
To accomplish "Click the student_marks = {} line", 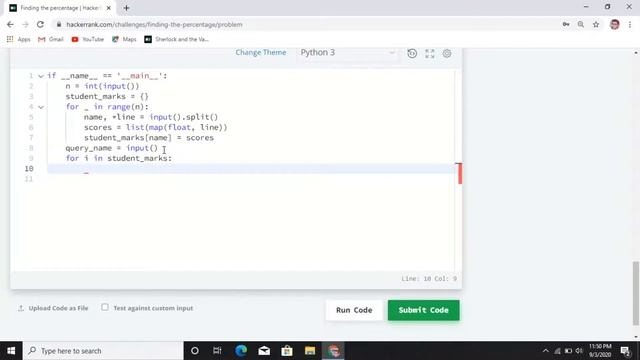I will tap(107, 96).
